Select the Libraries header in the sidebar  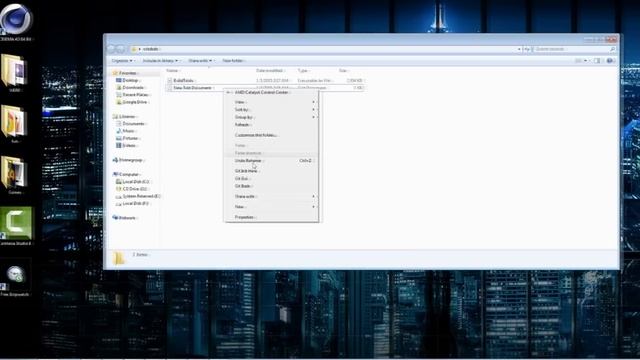pos(124,117)
